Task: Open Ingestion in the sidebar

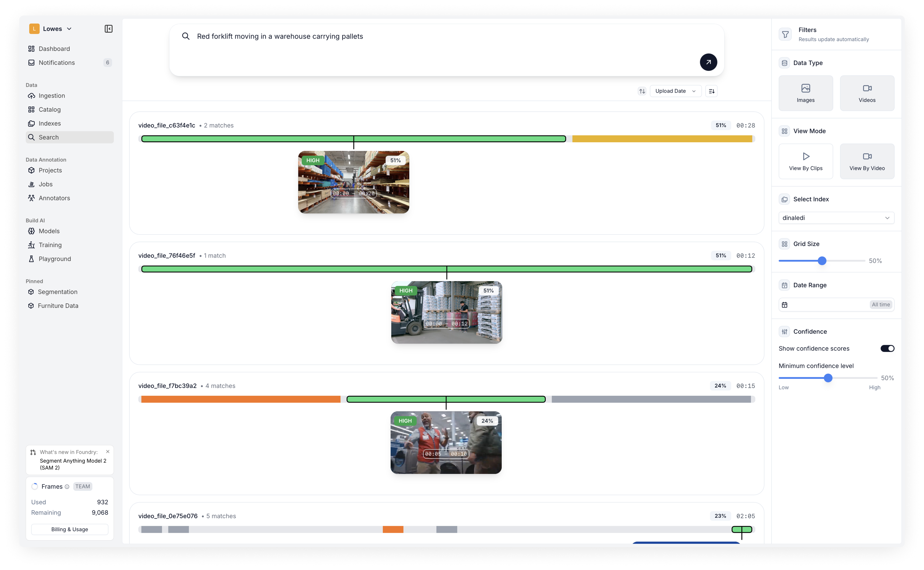Action: (x=52, y=96)
